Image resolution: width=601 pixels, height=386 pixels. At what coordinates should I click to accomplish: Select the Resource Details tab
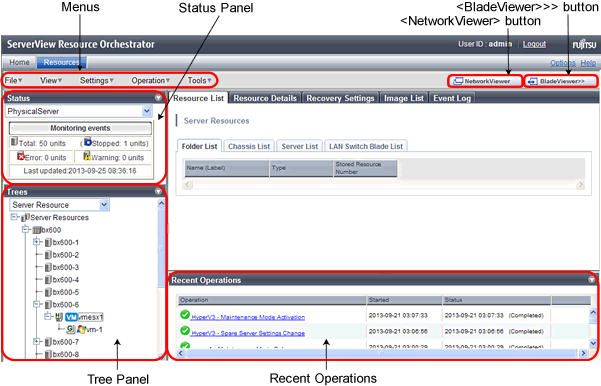[265, 98]
